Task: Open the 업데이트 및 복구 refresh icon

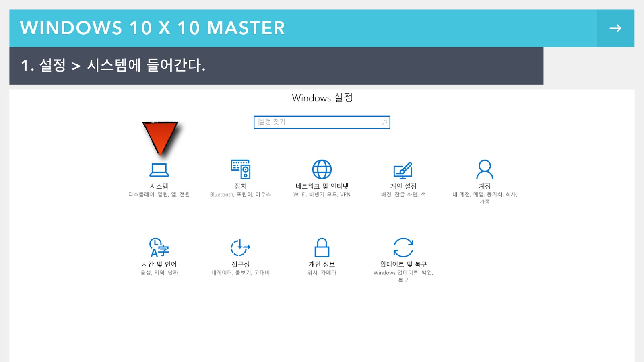Action: click(403, 247)
